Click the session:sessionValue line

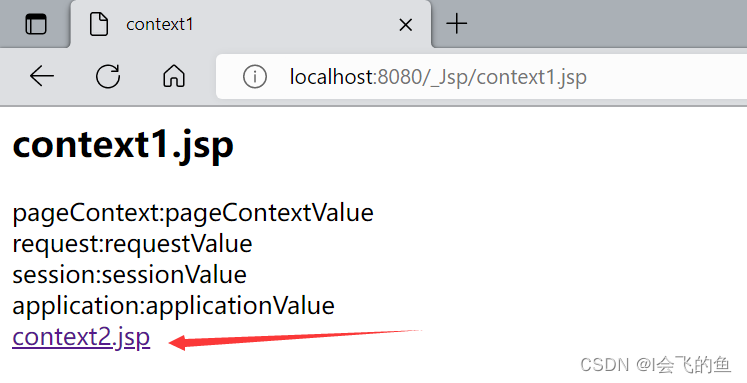click(130, 274)
